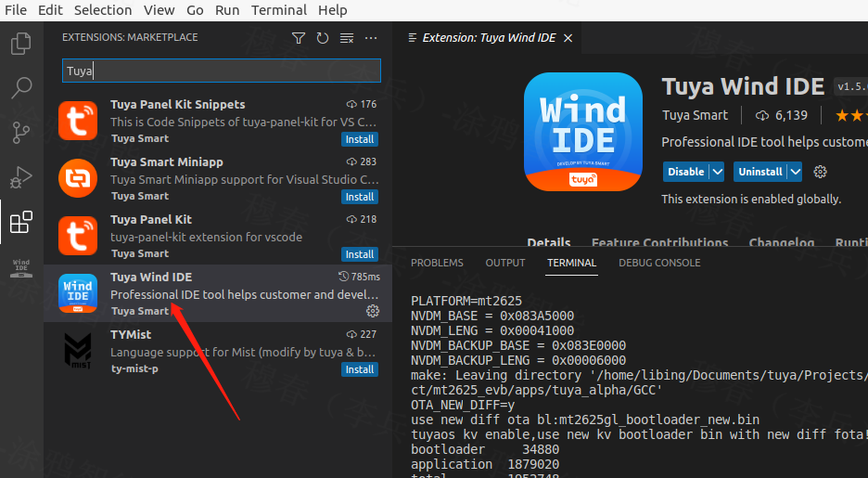Install Tuya Smart Miniapp extension
The image size is (868, 478).
[x=359, y=197]
